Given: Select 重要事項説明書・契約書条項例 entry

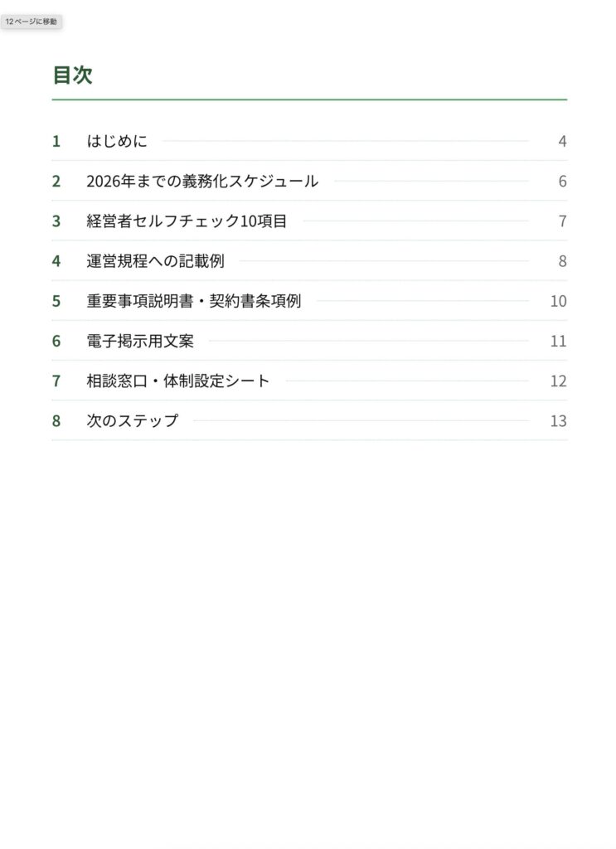Looking at the screenshot, I should pos(309,301).
